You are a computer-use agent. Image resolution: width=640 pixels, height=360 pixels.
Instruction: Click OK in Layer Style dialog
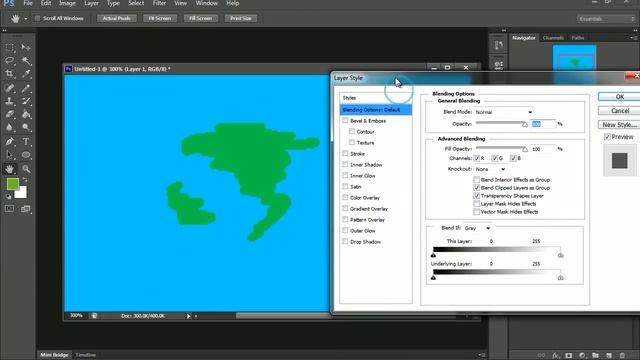620,97
